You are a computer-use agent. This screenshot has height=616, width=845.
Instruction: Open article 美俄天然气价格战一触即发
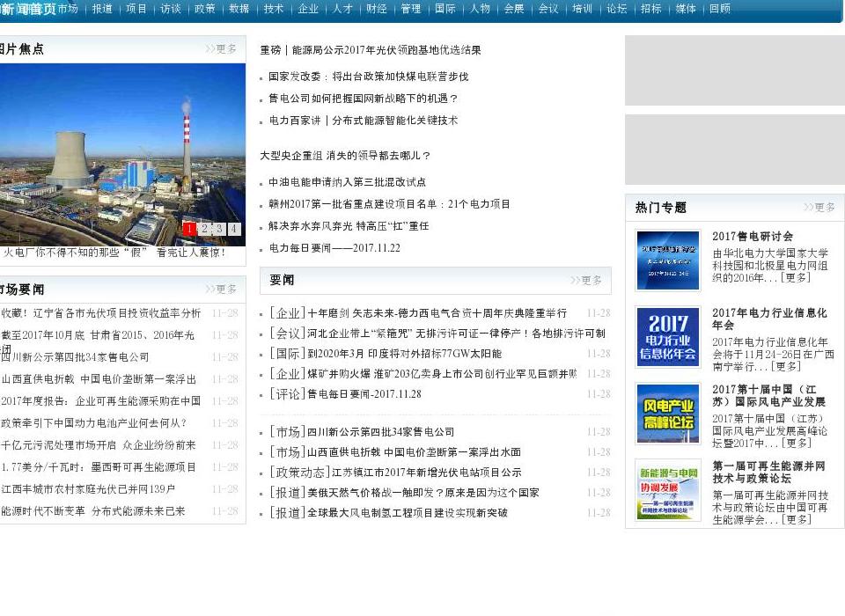(423, 493)
